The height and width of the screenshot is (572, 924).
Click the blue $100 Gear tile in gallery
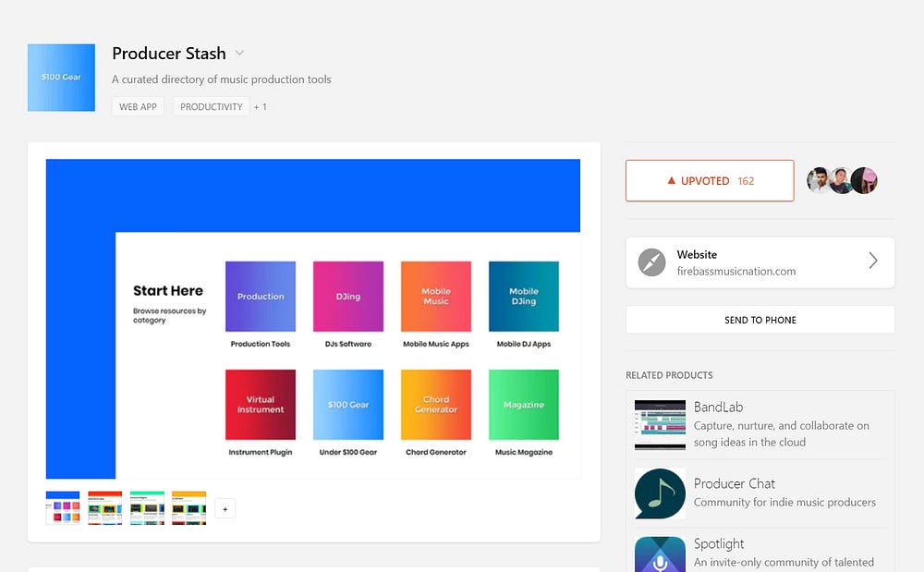point(348,405)
